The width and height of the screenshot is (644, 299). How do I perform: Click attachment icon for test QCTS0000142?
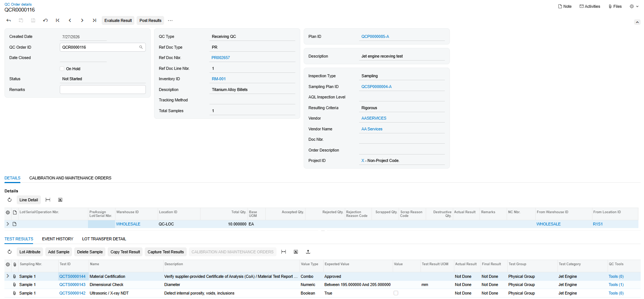coord(14,293)
